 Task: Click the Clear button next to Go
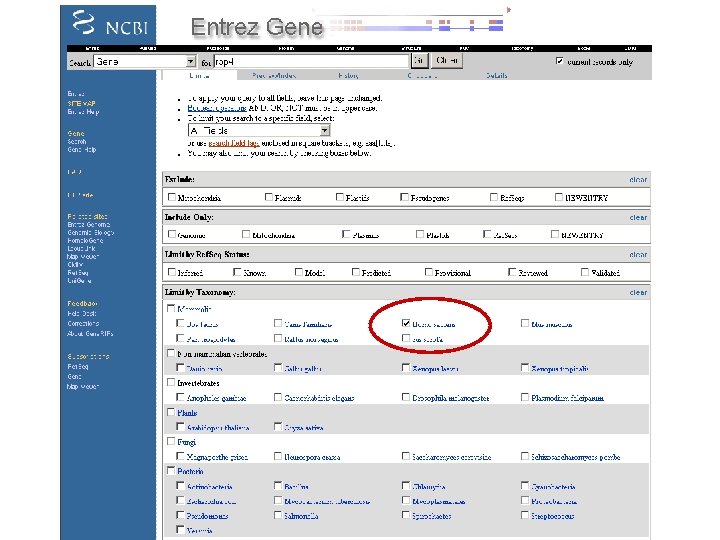tap(446, 61)
